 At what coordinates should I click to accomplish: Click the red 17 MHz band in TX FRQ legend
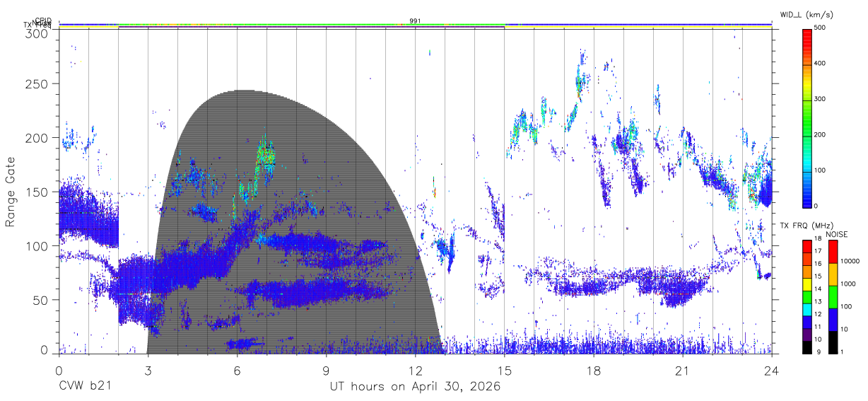(x=807, y=247)
